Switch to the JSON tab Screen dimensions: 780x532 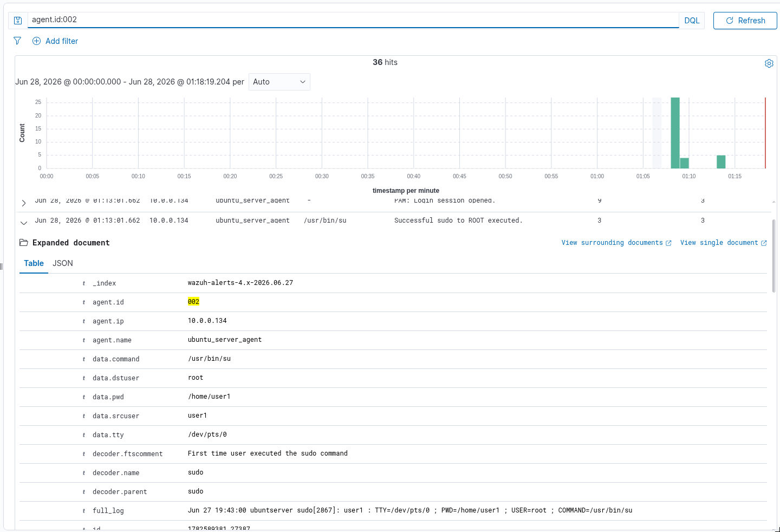pos(63,263)
